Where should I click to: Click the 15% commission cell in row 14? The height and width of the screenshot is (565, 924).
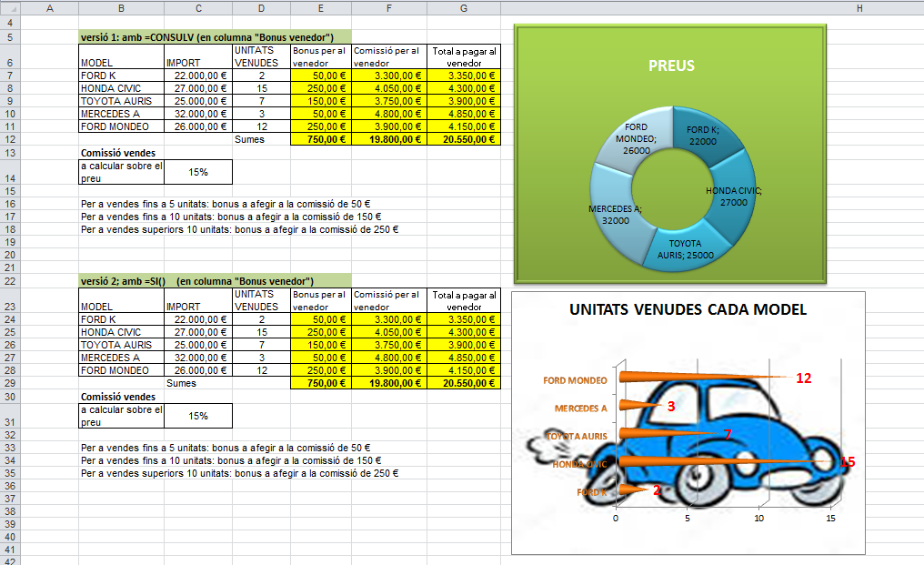(197, 171)
